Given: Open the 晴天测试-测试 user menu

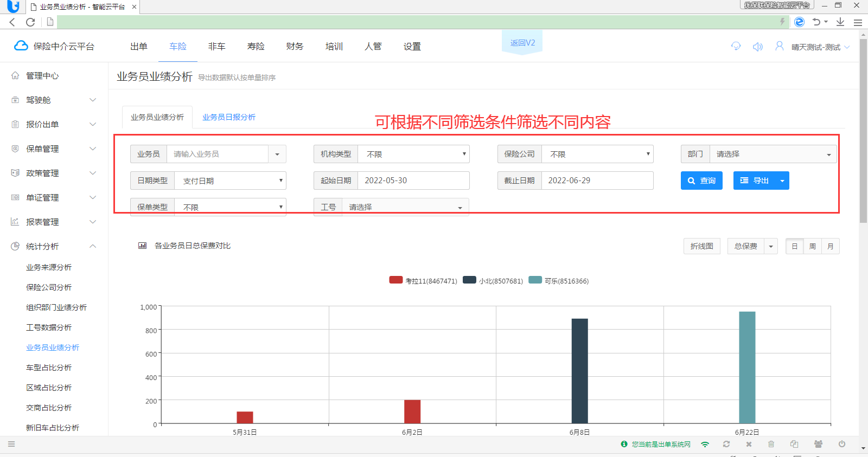Looking at the screenshot, I should pyautogui.click(x=820, y=47).
